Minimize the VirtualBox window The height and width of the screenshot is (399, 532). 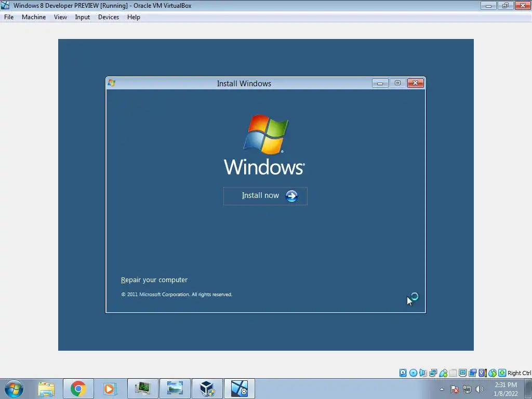[x=488, y=5]
